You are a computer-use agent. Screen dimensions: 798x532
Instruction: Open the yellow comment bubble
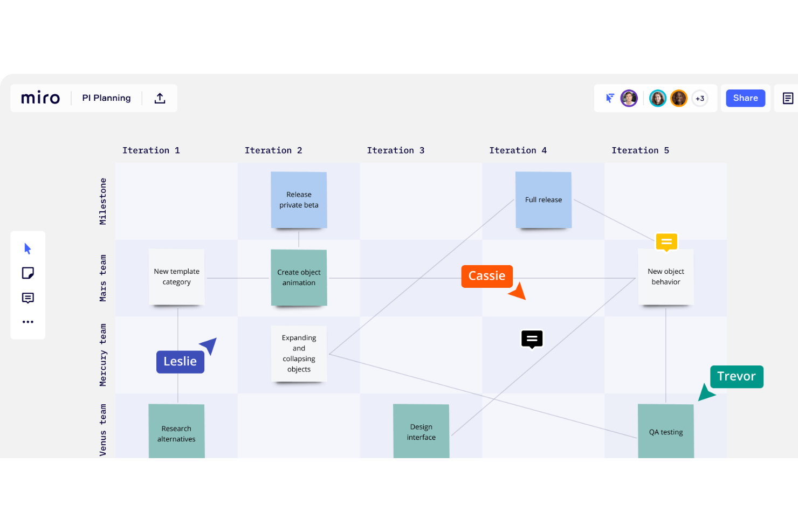coord(666,242)
